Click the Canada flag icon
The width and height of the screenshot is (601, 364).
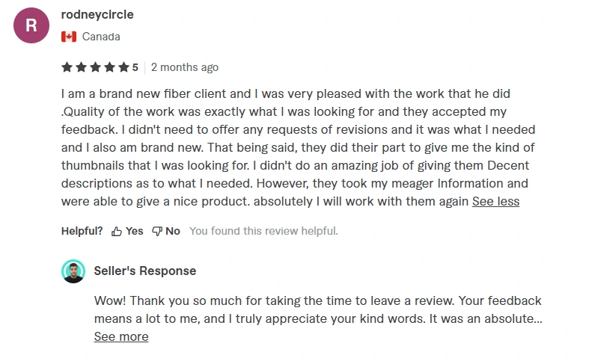coord(69,37)
